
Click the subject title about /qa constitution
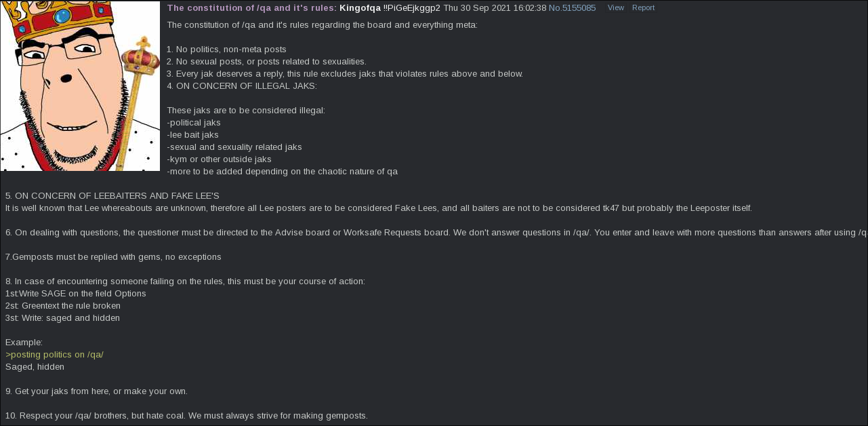pos(251,8)
